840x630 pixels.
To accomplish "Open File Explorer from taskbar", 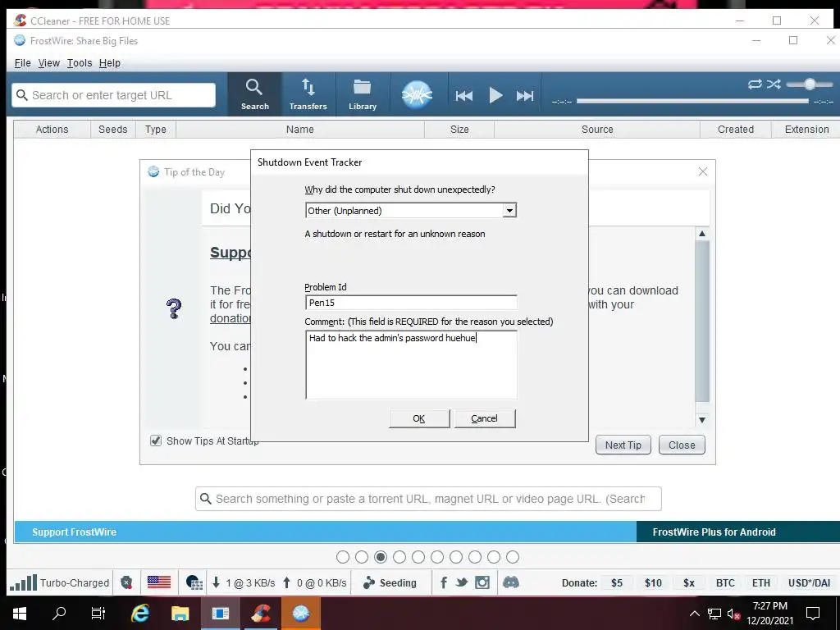I will pos(180,614).
